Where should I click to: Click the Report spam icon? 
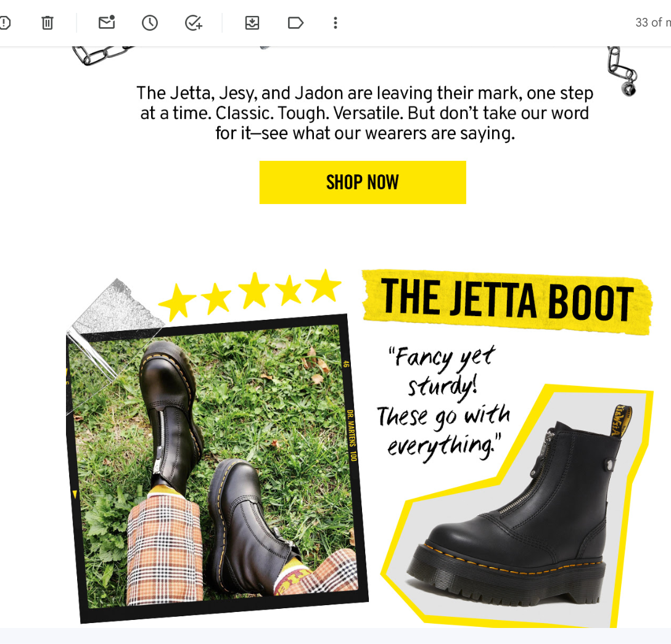[4, 23]
